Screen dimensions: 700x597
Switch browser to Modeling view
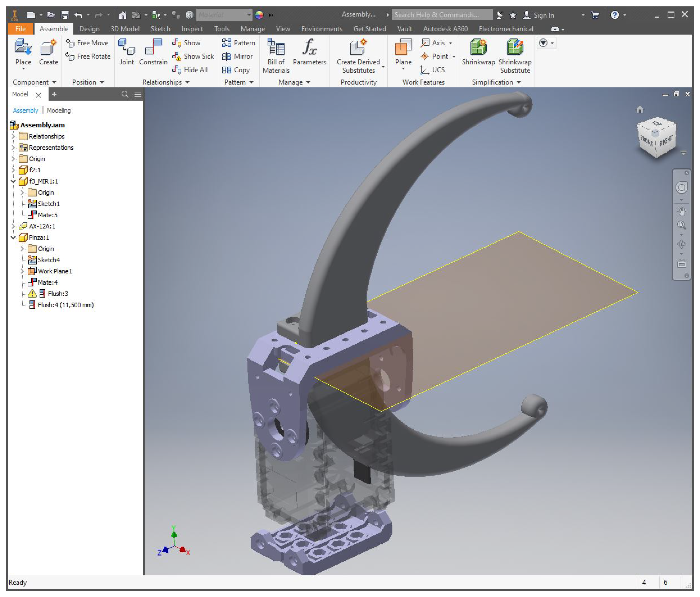click(x=59, y=111)
